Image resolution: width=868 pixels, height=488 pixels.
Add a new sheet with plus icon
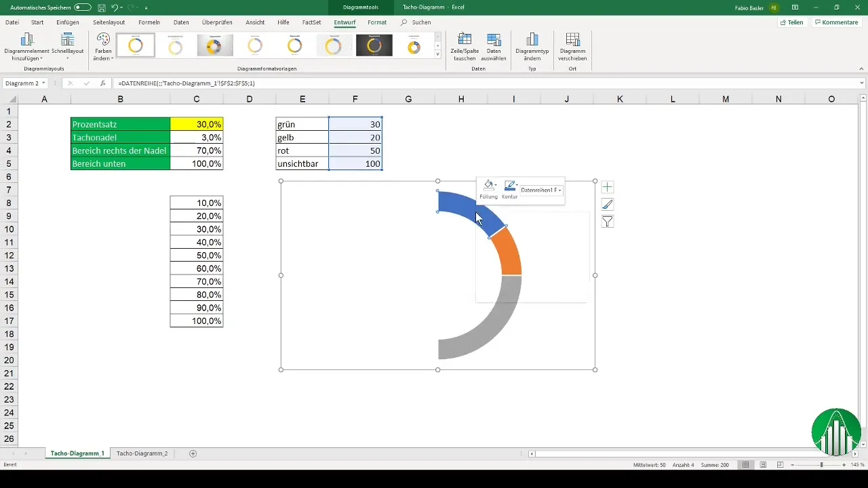pos(193,453)
